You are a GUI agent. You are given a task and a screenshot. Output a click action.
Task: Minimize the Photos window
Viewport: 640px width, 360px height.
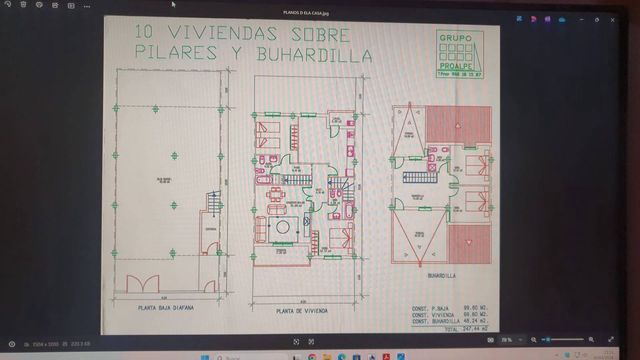click(582, 20)
